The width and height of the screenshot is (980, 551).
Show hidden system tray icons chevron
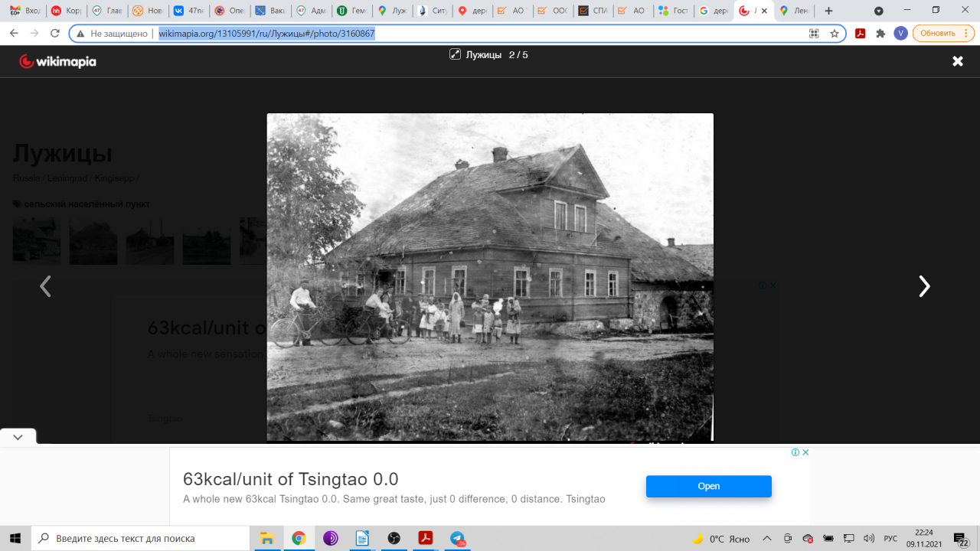tap(766, 538)
